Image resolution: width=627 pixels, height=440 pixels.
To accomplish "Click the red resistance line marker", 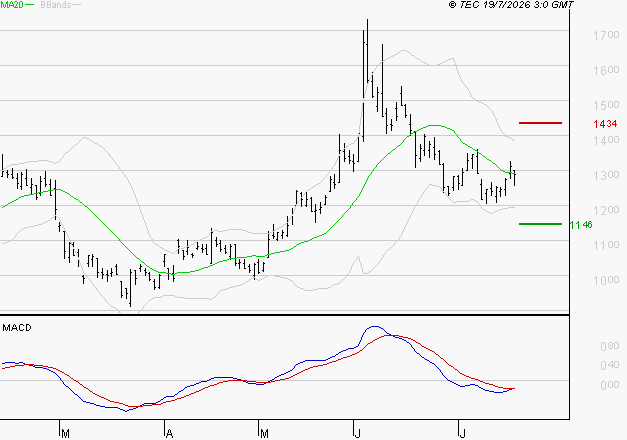I will pos(540,123).
